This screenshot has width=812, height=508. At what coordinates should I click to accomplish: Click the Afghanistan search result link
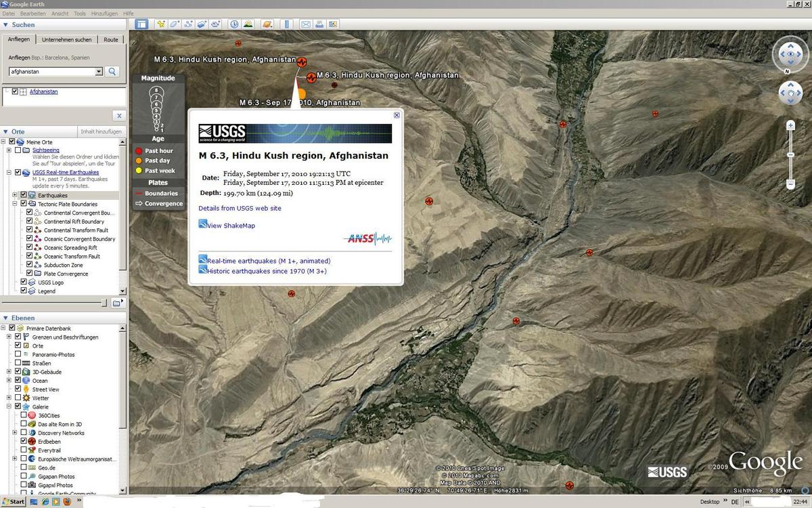click(44, 91)
